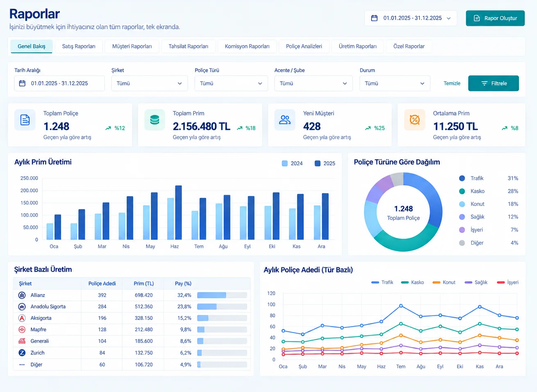Toggle the 2025 series in bar chart legend
537x392 pixels.
pyautogui.click(x=325, y=163)
